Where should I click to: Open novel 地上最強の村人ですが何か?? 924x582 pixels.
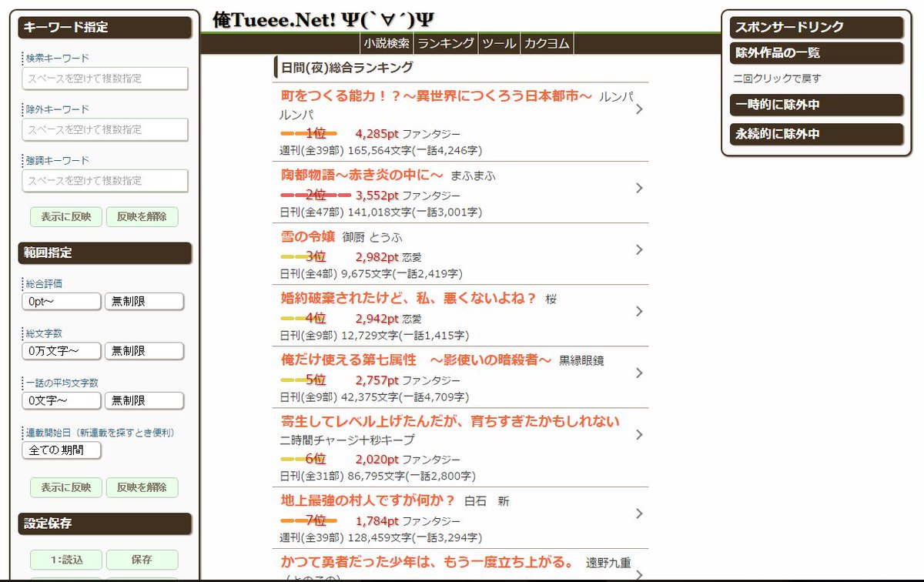pos(369,500)
